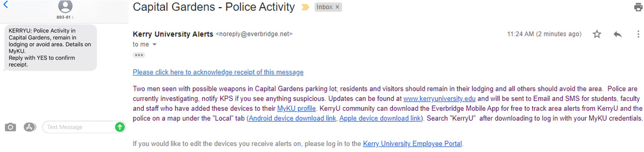Open the App Store apps icon
Screen dimensions: 644x152
click(x=30, y=127)
